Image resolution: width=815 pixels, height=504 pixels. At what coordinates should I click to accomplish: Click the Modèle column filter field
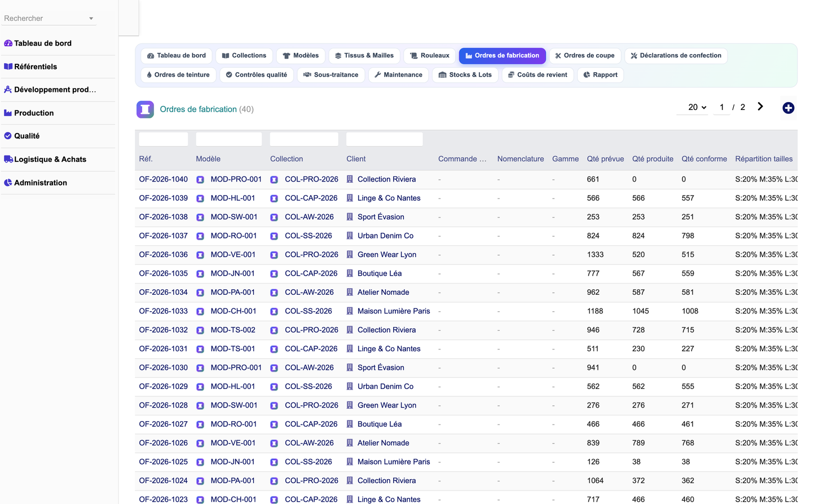click(x=229, y=139)
